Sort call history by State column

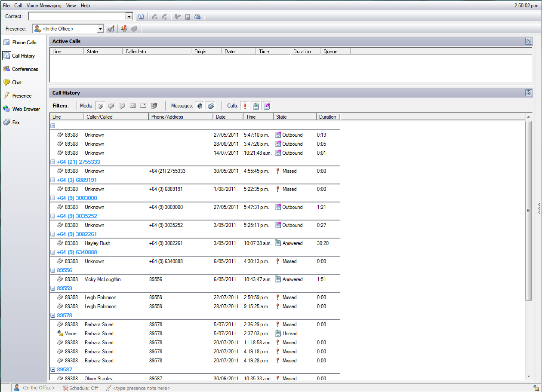click(x=295, y=117)
